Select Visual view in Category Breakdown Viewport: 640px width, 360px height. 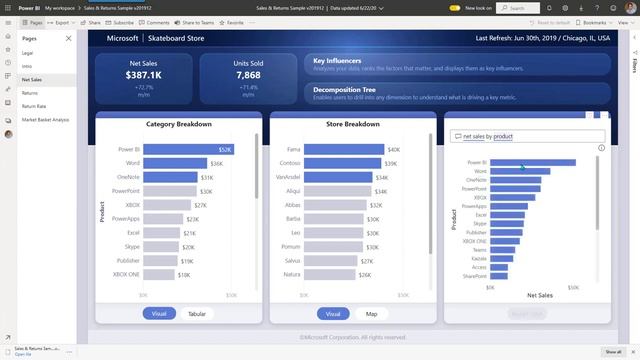pos(159,313)
